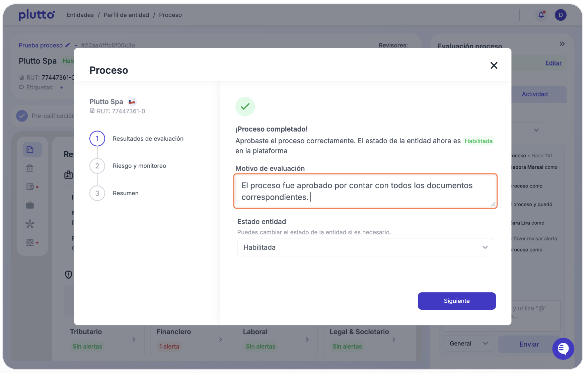
Task: Edit process name with pencil icon
Action: (68, 45)
